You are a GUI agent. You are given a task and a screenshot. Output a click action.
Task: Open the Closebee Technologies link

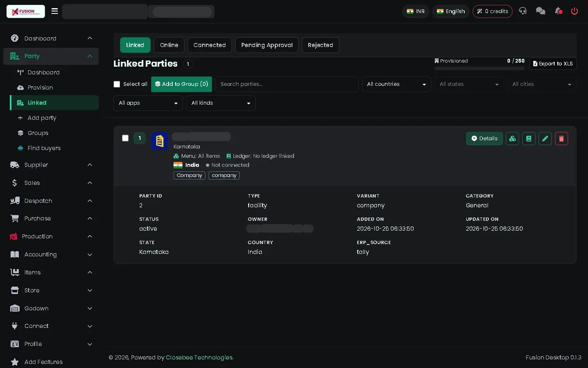point(200,357)
